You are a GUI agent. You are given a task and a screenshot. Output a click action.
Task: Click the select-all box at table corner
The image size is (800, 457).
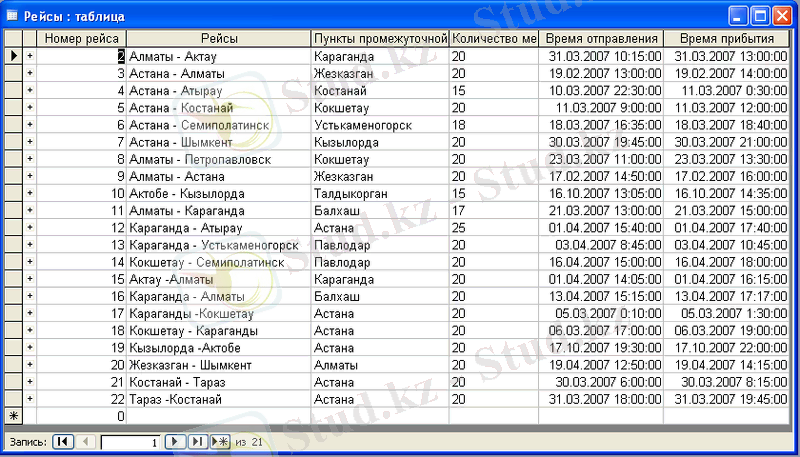(14, 39)
